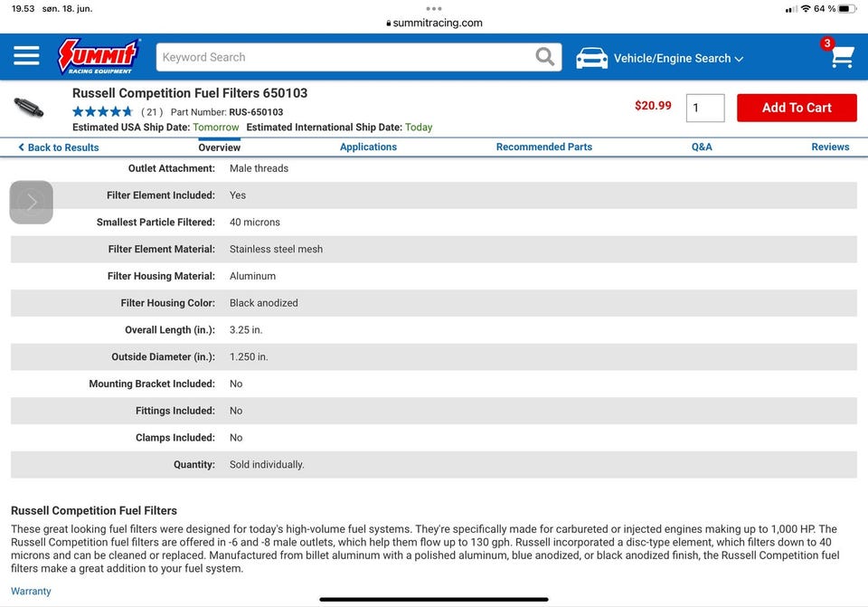Viewport: 868px width, 607px height.
Task: Open the Warranty link
Action: (31, 591)
